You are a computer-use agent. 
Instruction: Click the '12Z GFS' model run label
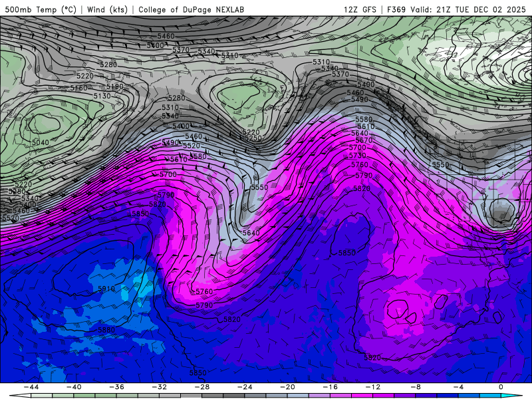[x=360, y=9]
